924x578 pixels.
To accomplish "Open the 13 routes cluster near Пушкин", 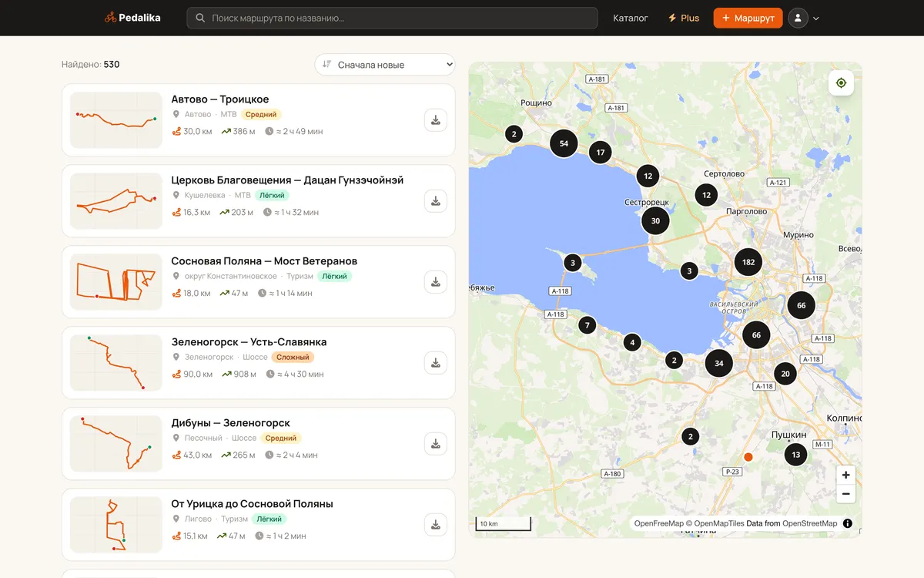I will point(795,455).
